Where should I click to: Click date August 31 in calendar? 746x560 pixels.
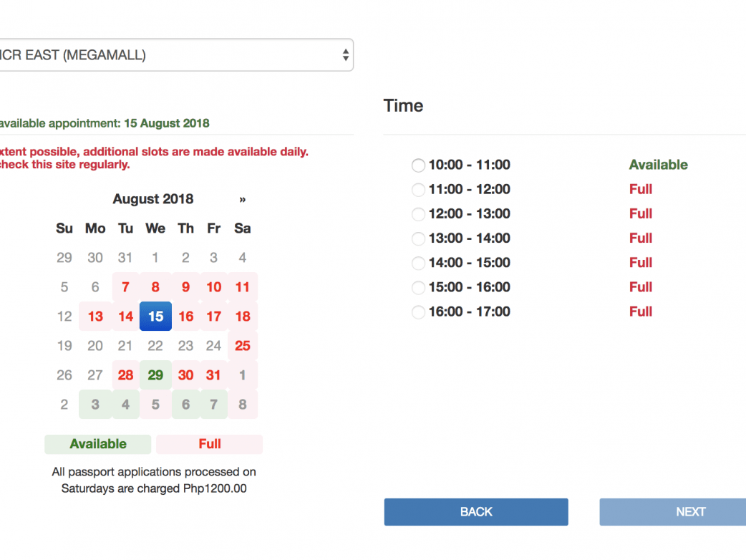coord(213,375)
